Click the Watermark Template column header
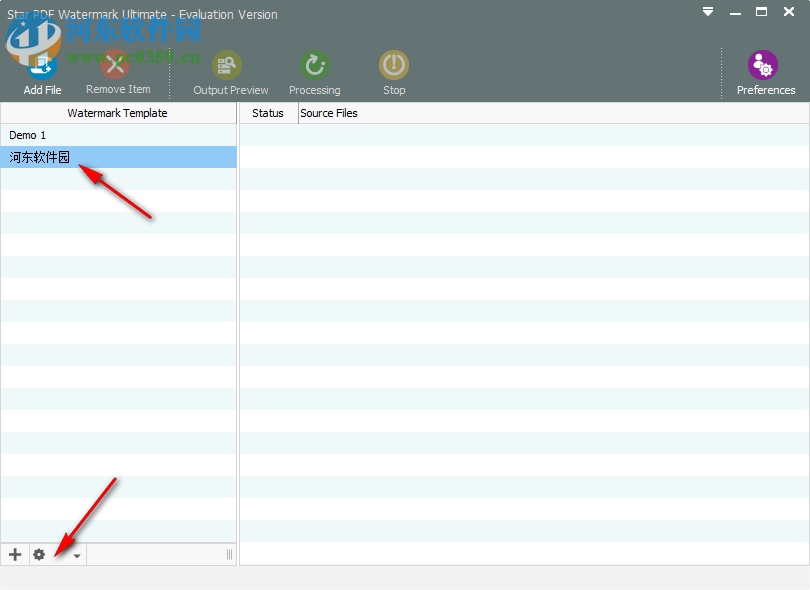The image size is (810, 590). point(118,113)
